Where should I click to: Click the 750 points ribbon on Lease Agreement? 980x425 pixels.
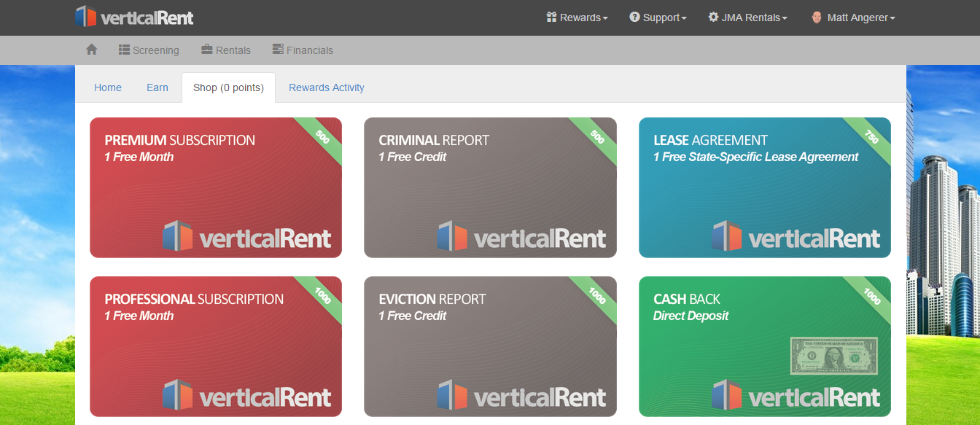pos(871,138)
